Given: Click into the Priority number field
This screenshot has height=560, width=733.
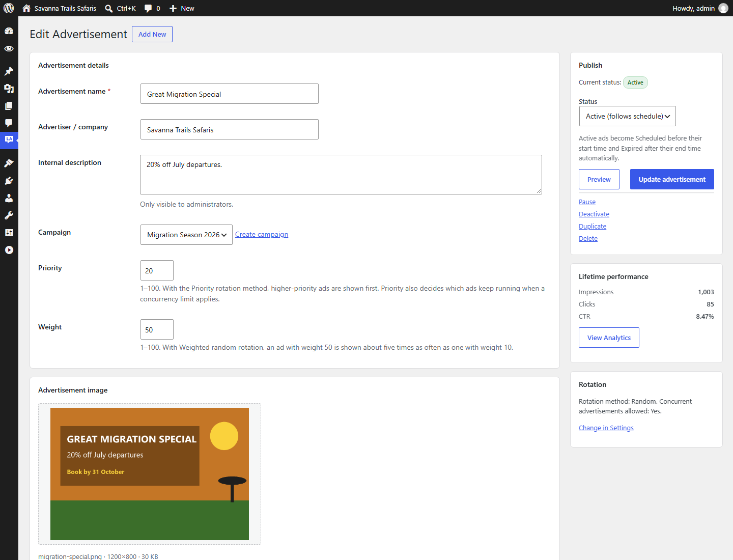Looking at the screenshot, I should 157,270.
